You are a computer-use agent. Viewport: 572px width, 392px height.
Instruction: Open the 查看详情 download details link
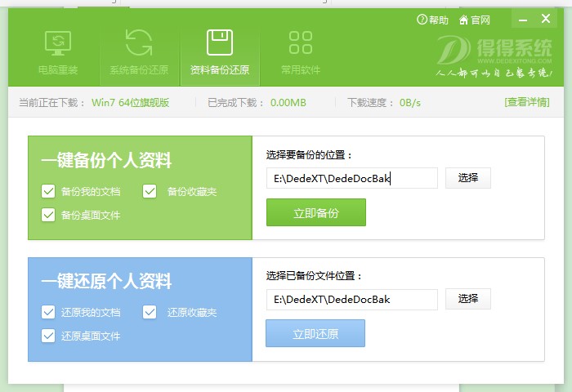526,102
